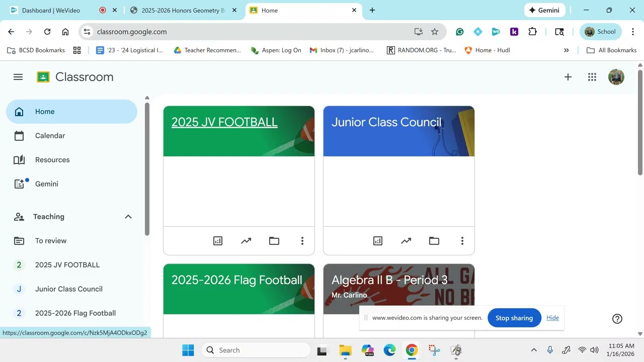The image size is (644, 362).
Task: Open Resources in the sidebar
Action: pos(71,160)
